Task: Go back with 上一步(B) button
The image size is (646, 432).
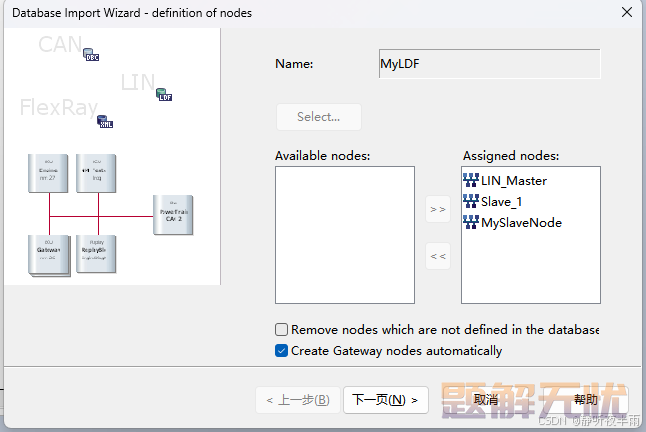Action: pyautogui.click(x=298, y=400)
